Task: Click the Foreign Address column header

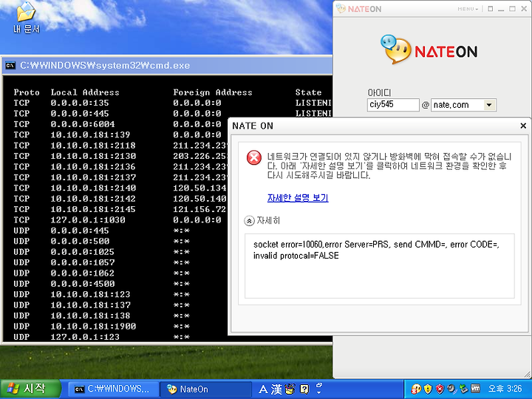Action: coord(213,92)
